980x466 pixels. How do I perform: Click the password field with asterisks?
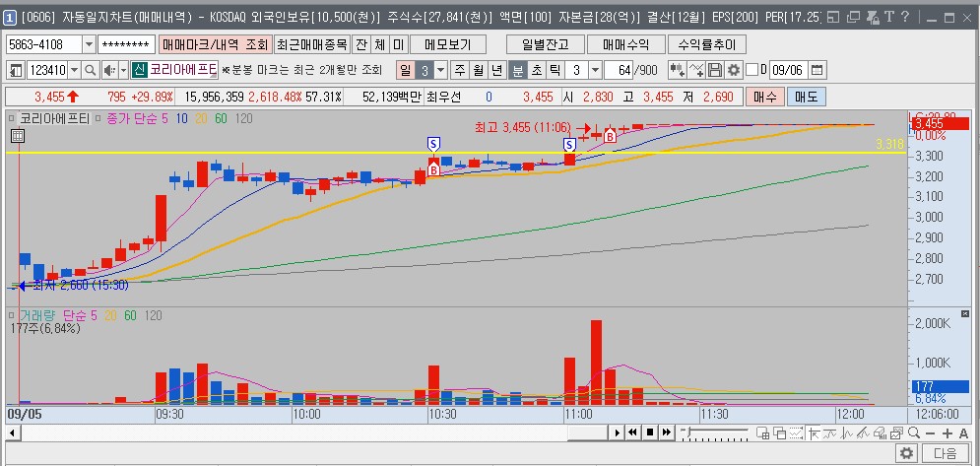click(x=126, y=45)
